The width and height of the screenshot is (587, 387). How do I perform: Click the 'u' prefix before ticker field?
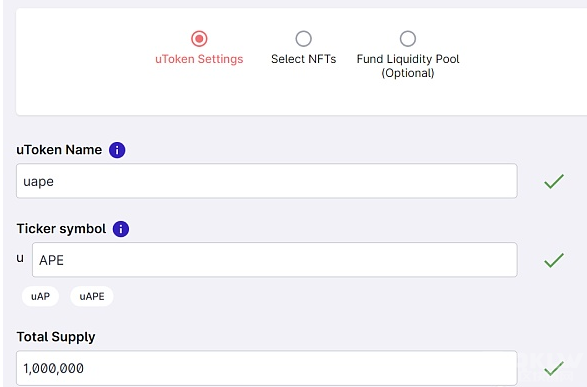tap(20, 258)
